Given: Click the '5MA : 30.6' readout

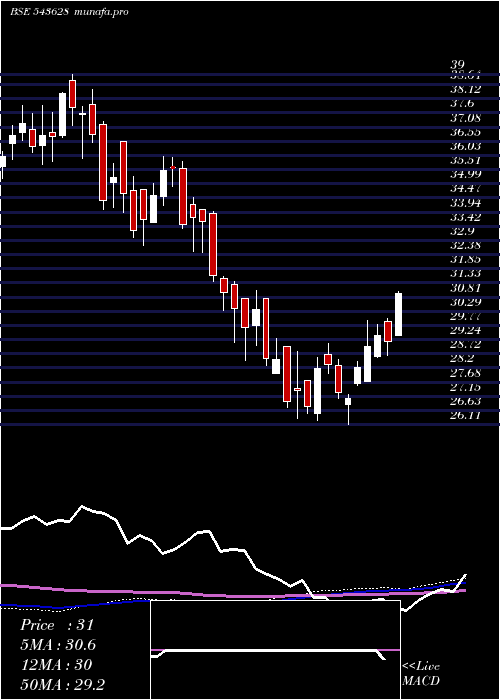Looking at the screenshot, I should coord(58,645).
